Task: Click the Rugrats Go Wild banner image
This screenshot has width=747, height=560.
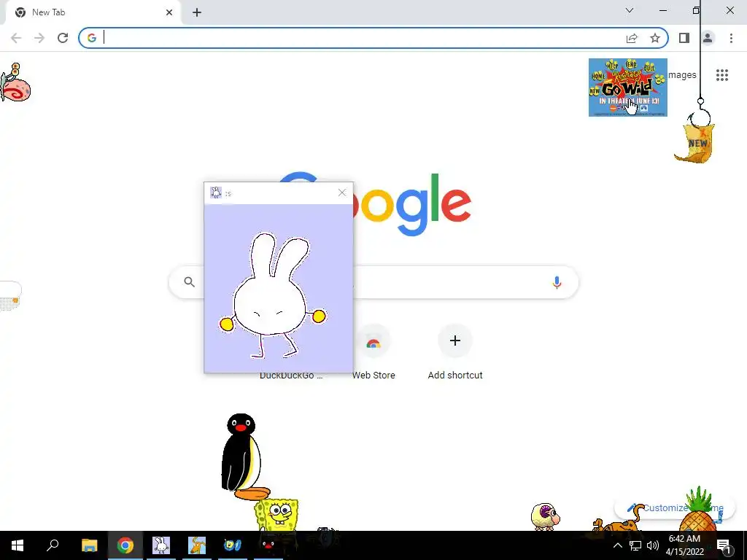Action: click(627, 87)
